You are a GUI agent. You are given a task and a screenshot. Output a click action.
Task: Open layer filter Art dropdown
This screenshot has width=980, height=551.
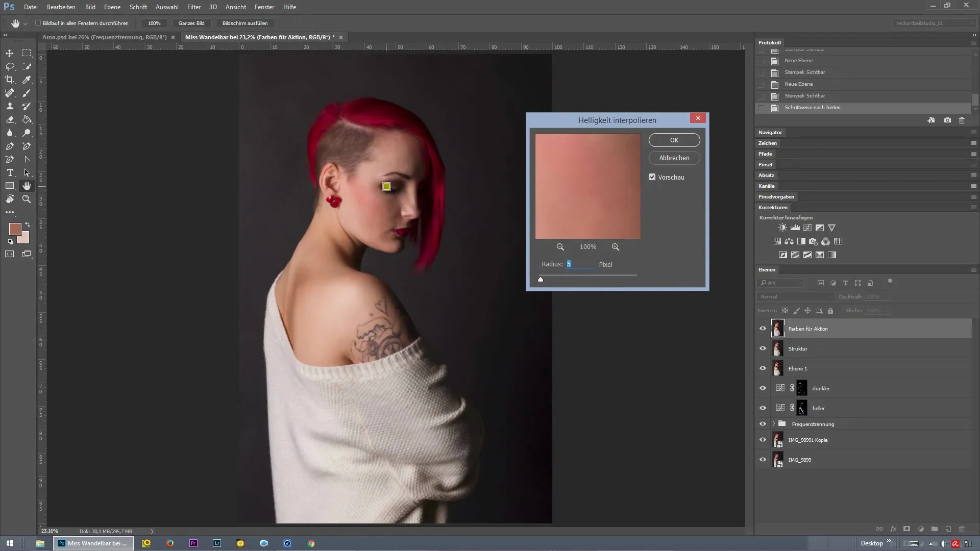780,283
